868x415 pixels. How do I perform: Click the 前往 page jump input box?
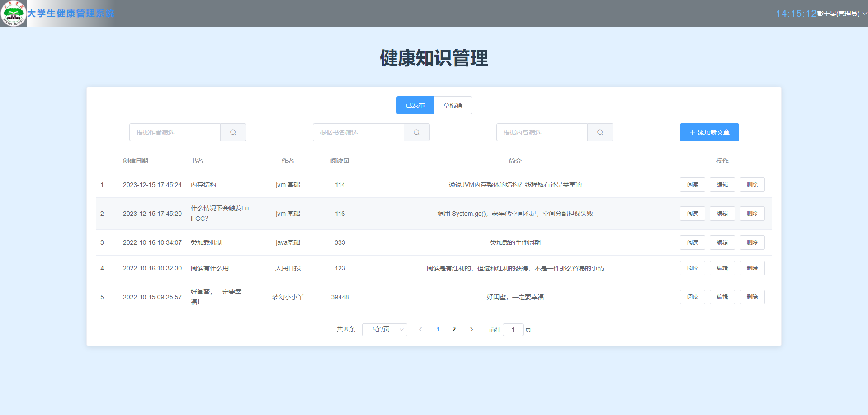click(513, 329)
